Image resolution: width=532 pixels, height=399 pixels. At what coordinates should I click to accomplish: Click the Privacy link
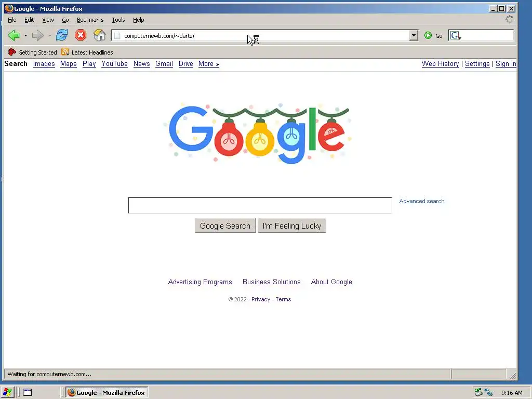pos(261,299)
